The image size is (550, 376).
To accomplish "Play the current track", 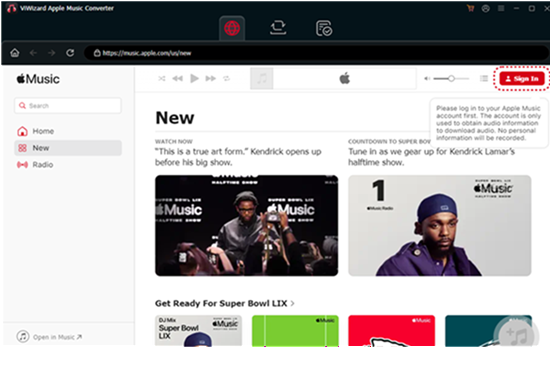I will 194,78.
